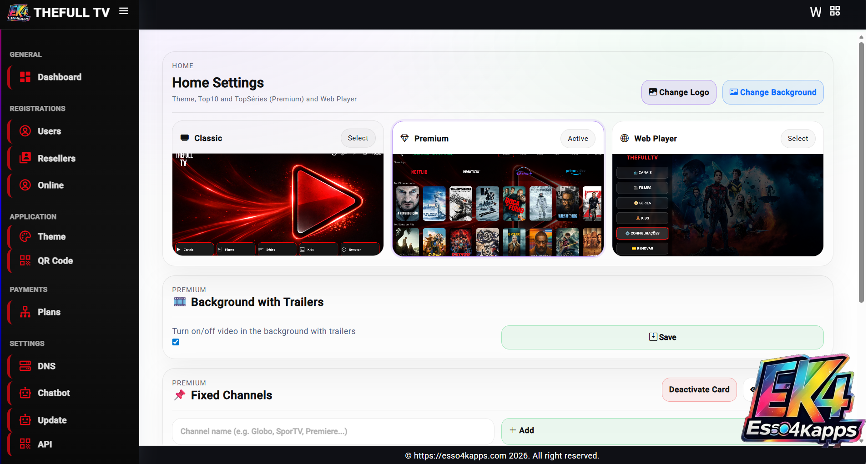Image resolution: width=868 pixels, height=464 pixels.
Task: Open DNS server settings icon
Action: 25,366
